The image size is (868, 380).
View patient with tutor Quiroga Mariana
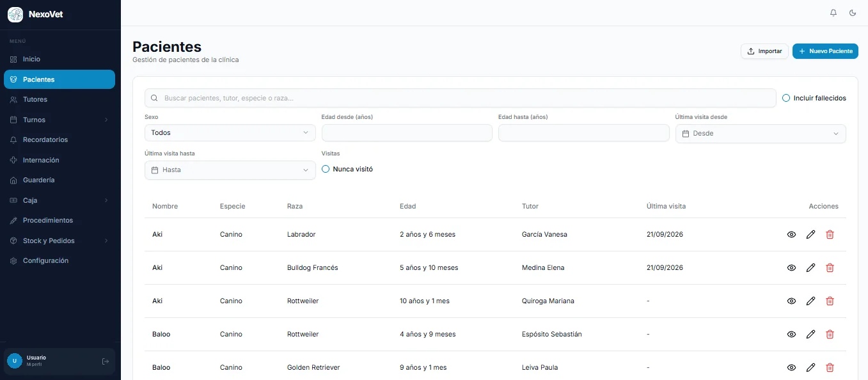click(791, 301)
